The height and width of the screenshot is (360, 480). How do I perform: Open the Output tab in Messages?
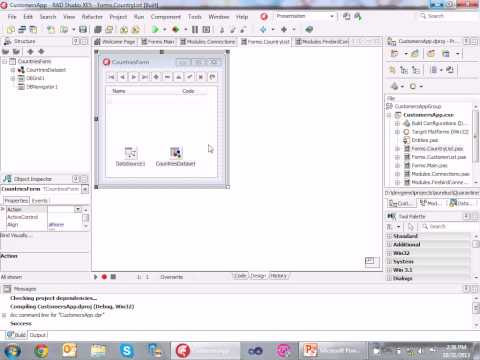[38, 335]
